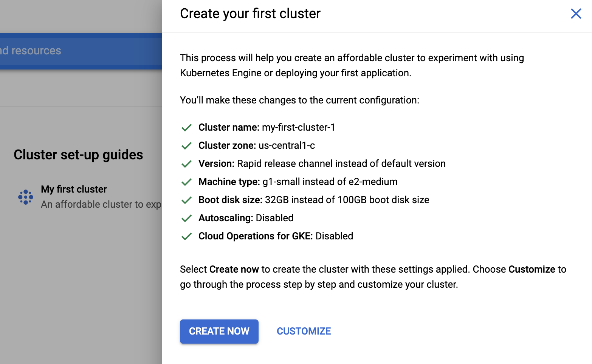Image resolution: width=592 pixels, height=364 pixels.
Task: Click the CREATE NOW button
Action: tap(219, 331)
